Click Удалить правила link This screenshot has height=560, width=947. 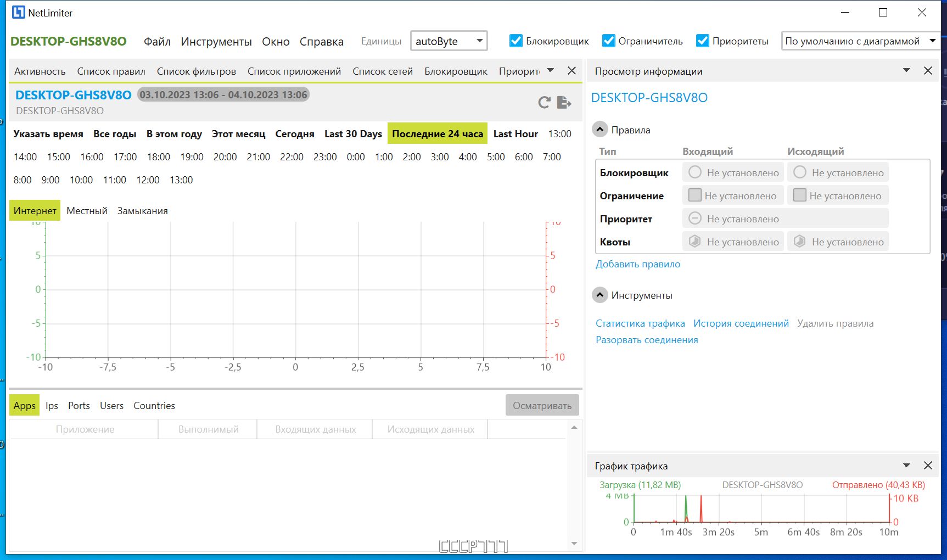(x=835, y=323)
